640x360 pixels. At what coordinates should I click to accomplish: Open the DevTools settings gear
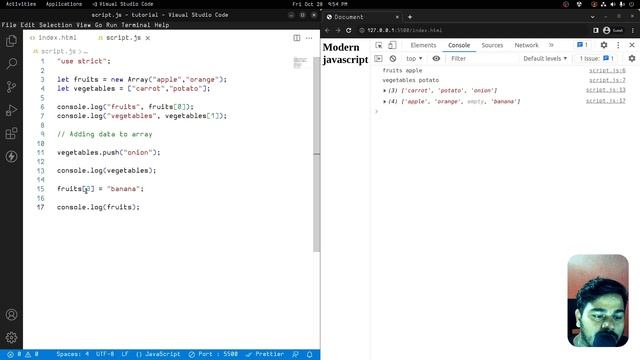(604, 45)
